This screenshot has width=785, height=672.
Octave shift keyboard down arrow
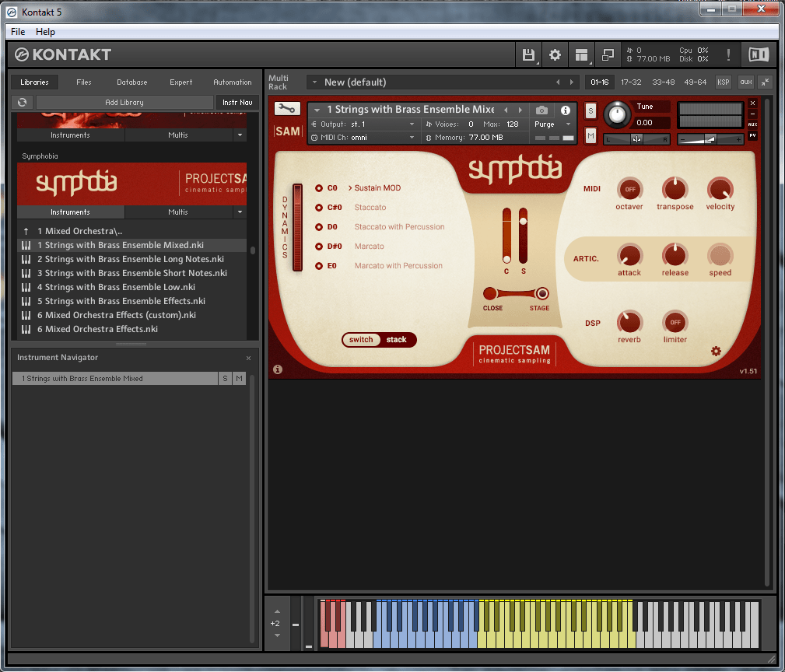(277, 635)
